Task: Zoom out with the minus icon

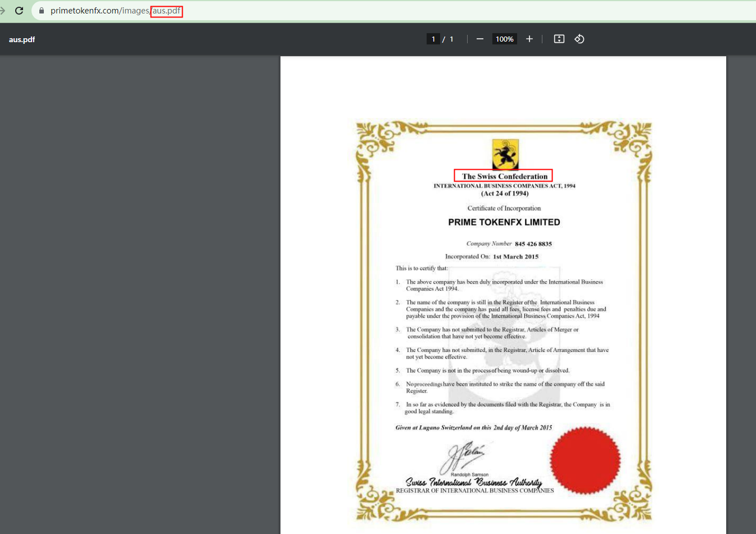Action: (x=479, y=39)
